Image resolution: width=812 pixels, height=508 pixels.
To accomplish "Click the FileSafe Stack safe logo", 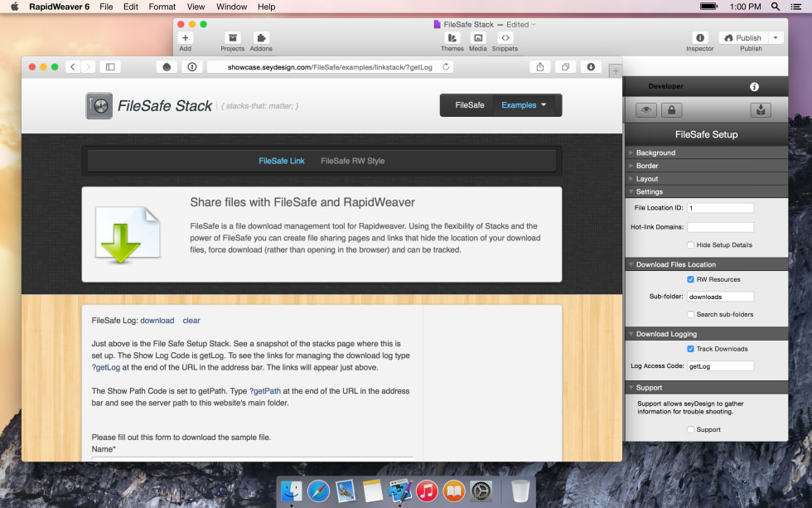I will point(99,105).
